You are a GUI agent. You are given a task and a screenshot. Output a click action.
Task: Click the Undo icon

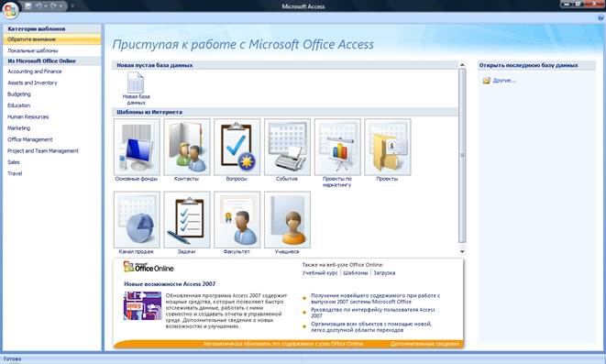pyautogui.click(x=39, y=6)
